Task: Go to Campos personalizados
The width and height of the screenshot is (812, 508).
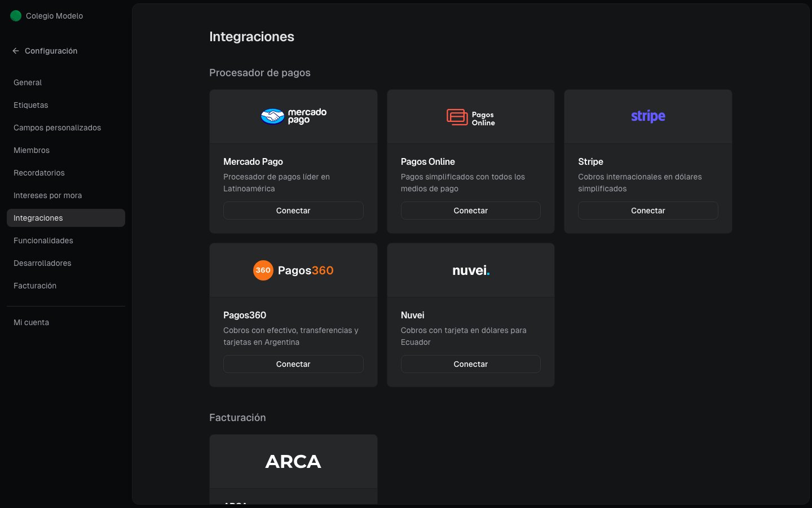Action: 66,128
